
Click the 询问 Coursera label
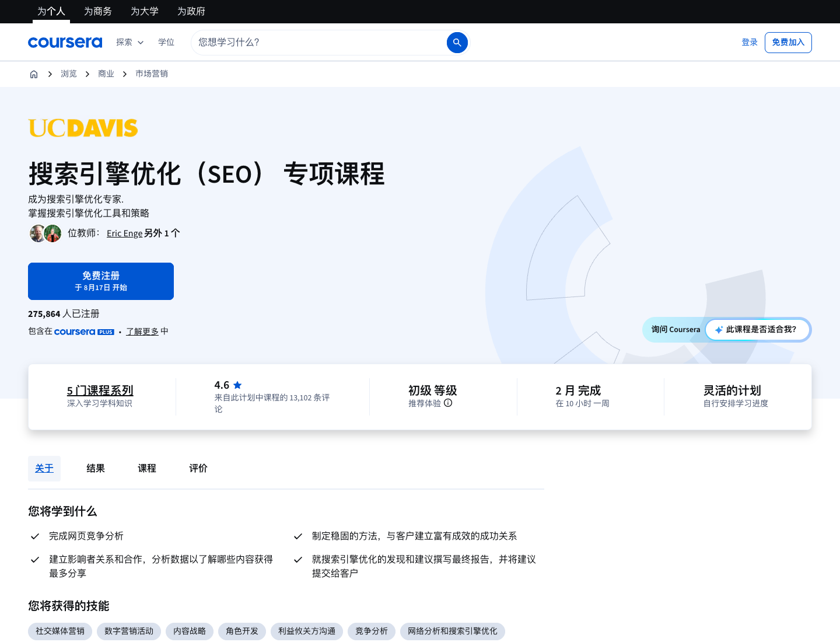(675, 330)
